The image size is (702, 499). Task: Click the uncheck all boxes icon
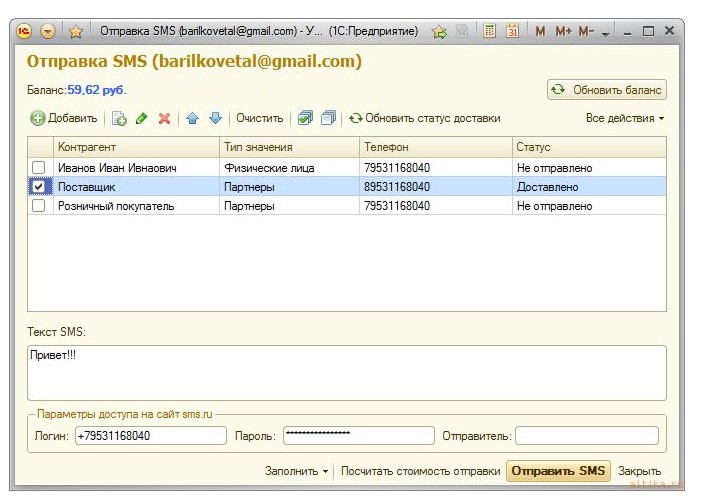pyautogui.click(x=327, y=118)
